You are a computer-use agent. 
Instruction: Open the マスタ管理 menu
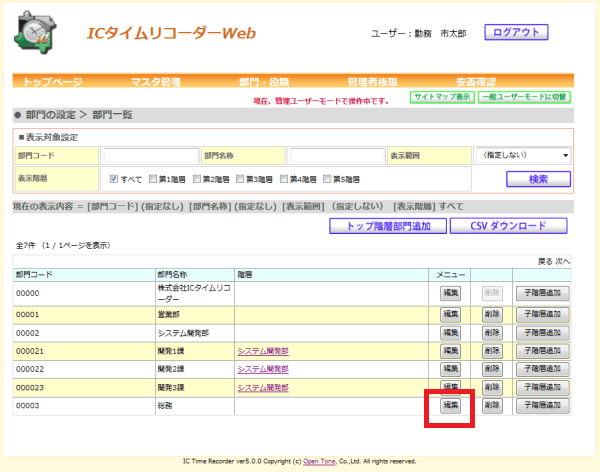click(x=155, y=82)
